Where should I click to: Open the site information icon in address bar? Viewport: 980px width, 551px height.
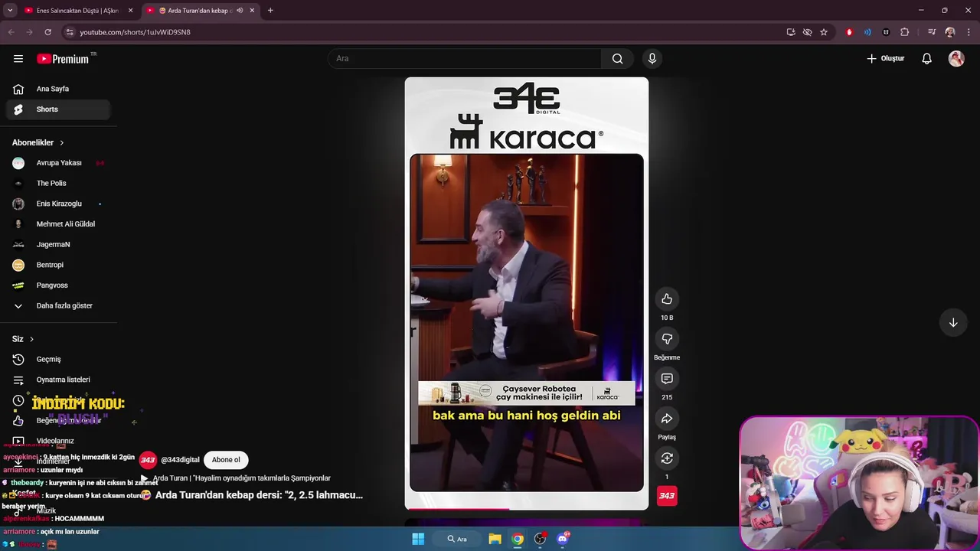[70, 32]
